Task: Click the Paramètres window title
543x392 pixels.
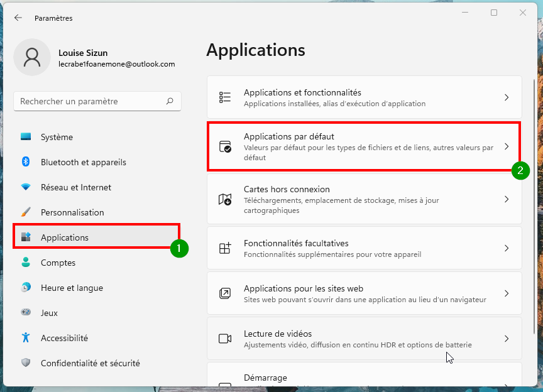Action: pos(53,18)
